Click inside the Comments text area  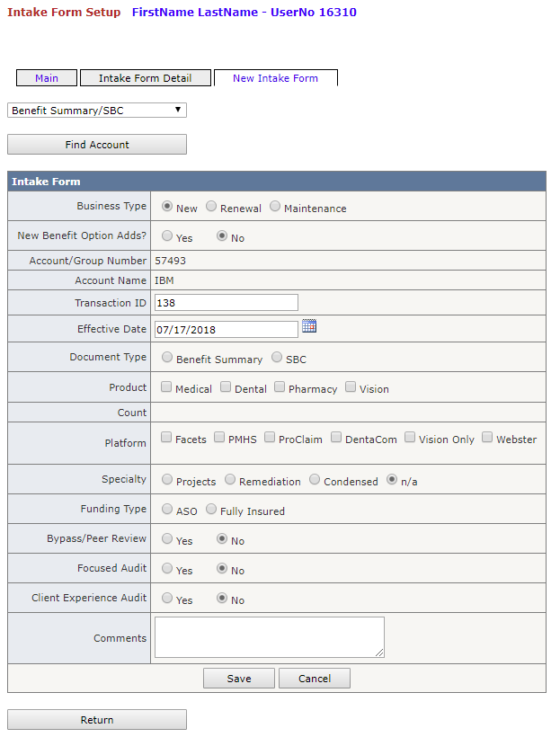(270, 637)
